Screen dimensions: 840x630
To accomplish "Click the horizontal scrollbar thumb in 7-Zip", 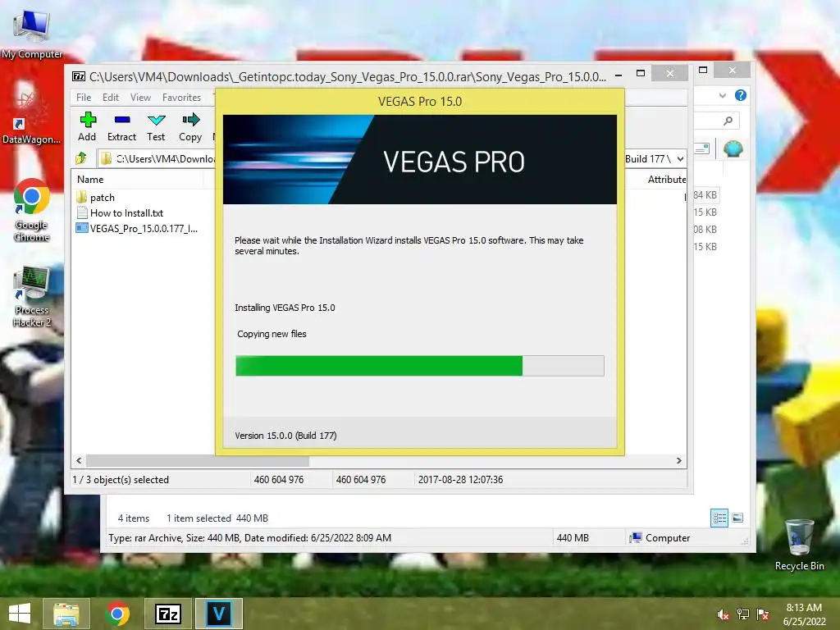I will (198, 461).
